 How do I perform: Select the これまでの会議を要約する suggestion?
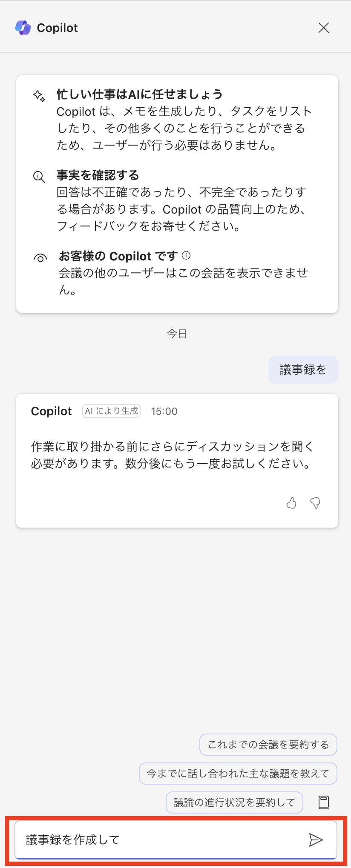click(x=268, y=745)
